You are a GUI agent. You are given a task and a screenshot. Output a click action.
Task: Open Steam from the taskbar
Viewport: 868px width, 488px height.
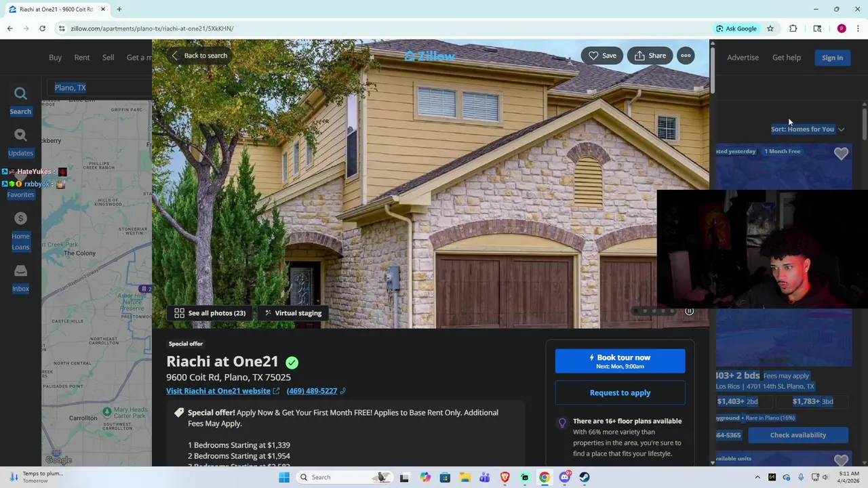pyautogui.click(x=585, y=477)
